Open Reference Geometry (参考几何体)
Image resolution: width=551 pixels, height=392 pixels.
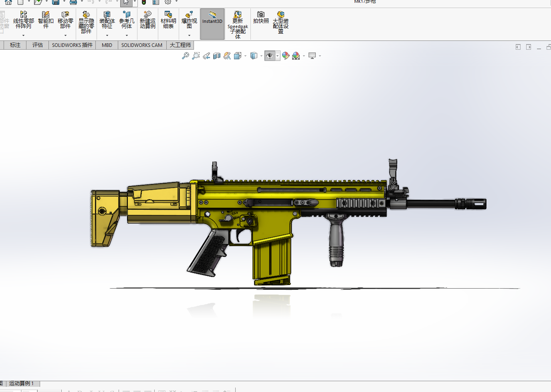point(127,20)
